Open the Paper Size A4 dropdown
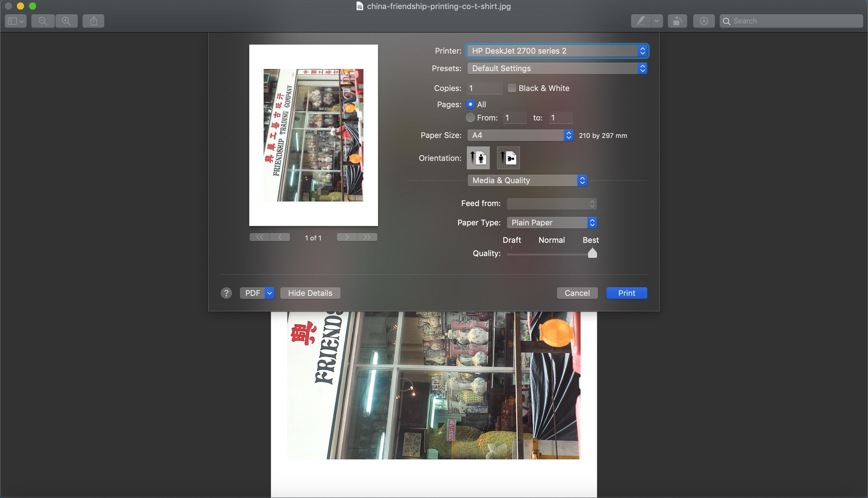Image resolution: width=868 pixels, height=498 pixels. 520,135
